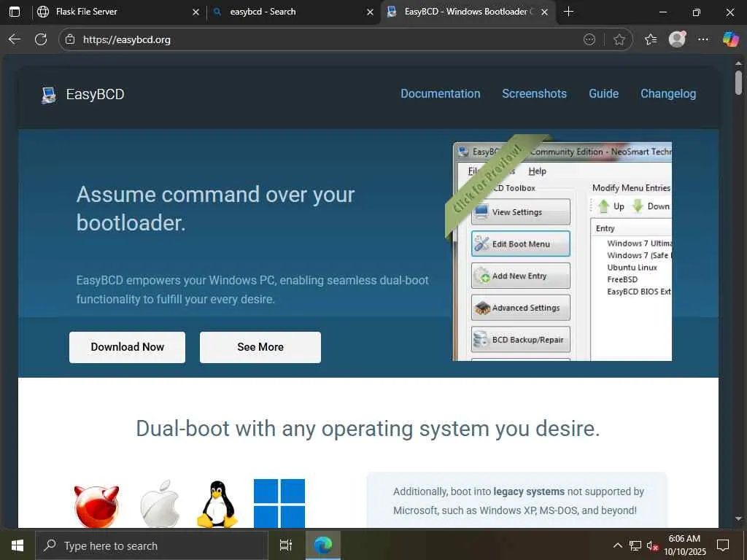Screen dimensions: 747x560
Task: Open Settings and more menu
Action: pos(703,39)
